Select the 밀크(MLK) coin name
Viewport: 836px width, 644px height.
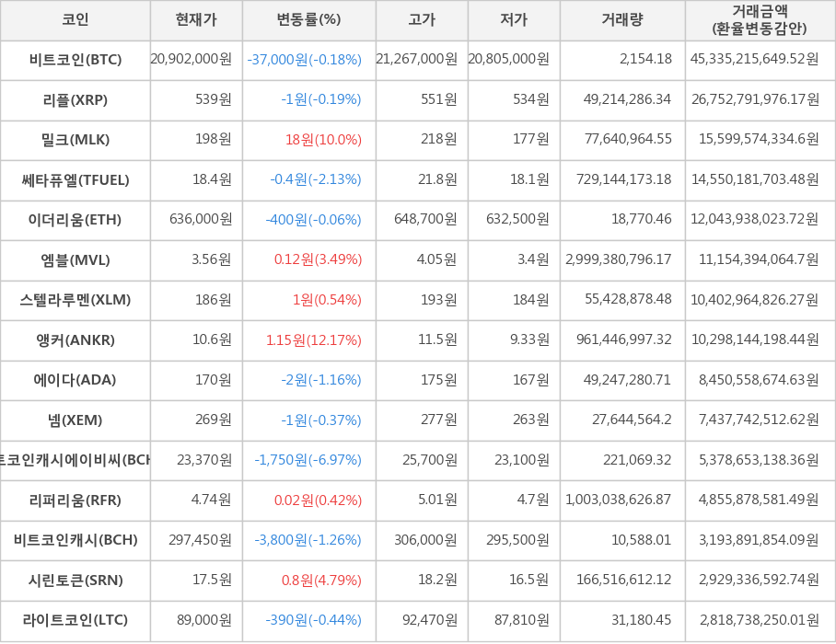click(x=75, y=140)
